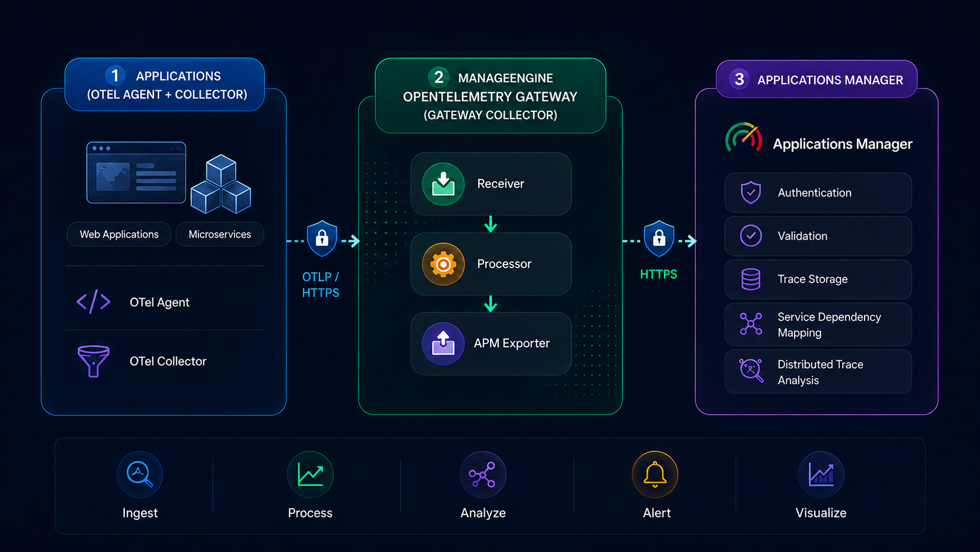Image resolution: width=980 pixels, height=552 pixels.
Task: Click the Authentication shield check icon
Action: pos(751,192)
